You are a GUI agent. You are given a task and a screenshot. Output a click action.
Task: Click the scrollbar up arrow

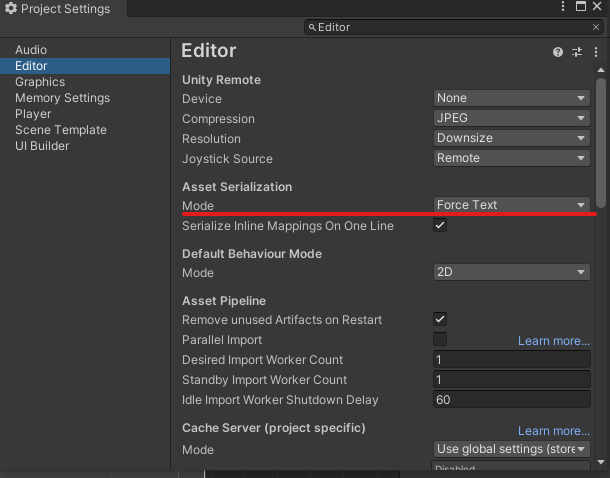pyautogui.click(x=601, y=70)
